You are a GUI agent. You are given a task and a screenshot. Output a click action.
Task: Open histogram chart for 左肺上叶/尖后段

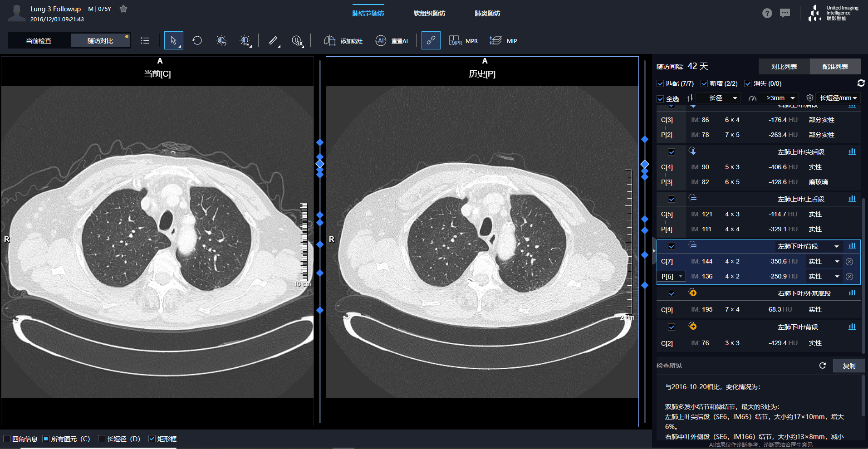click(852, 151)
